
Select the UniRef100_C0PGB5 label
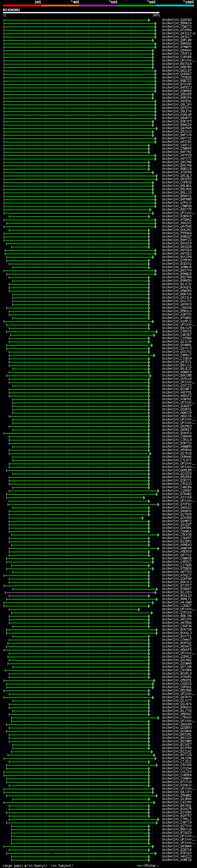point(177,57)
